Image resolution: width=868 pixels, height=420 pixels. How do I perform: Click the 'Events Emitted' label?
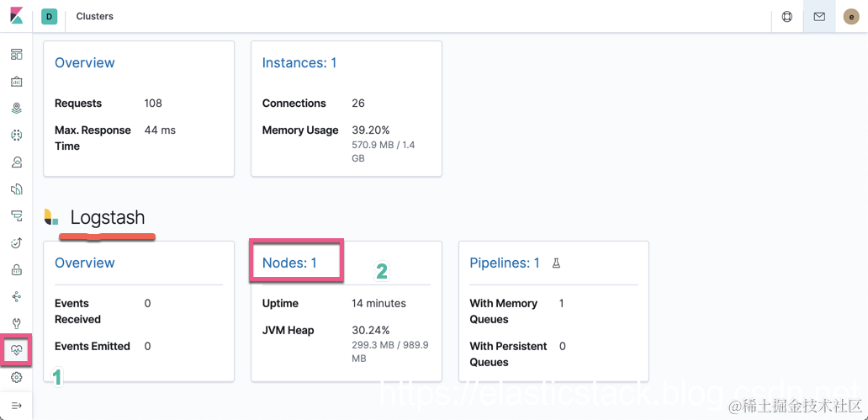click(x=93, y=346)
